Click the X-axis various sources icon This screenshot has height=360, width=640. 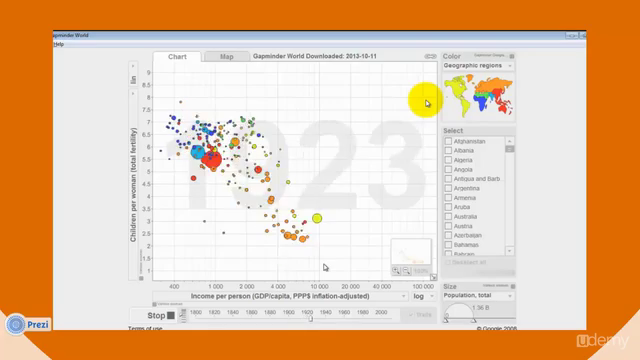click(155, 304)
